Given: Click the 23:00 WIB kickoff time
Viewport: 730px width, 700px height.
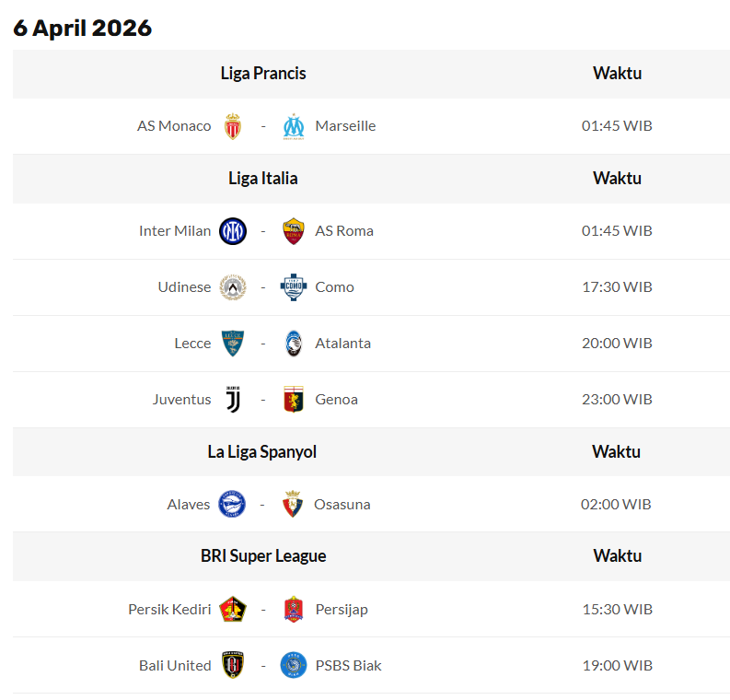Looking at the screenshot, I should pyautogui.click(x=617, y=400).
